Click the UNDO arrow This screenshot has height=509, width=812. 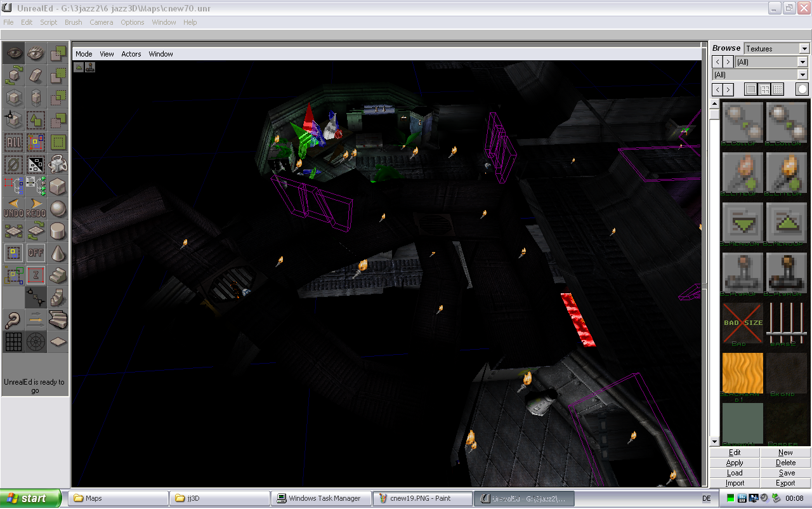point(13,209)
